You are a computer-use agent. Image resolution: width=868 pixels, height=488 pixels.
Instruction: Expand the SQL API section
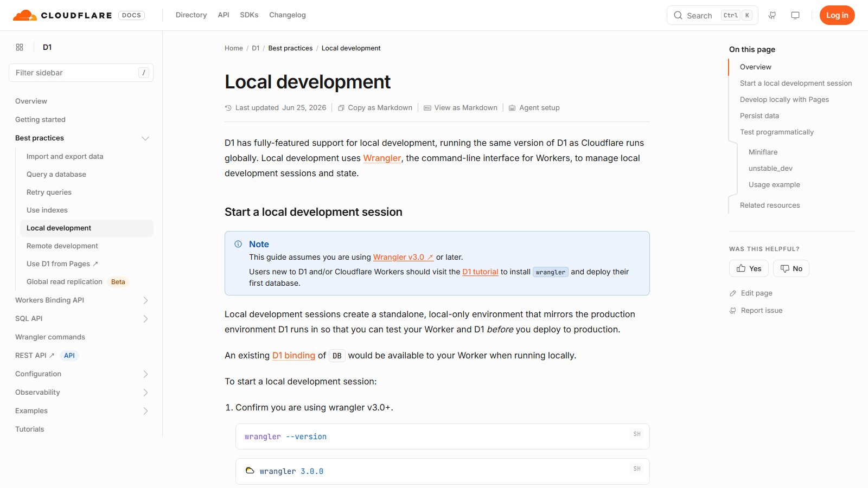click(x=145, y=319)
